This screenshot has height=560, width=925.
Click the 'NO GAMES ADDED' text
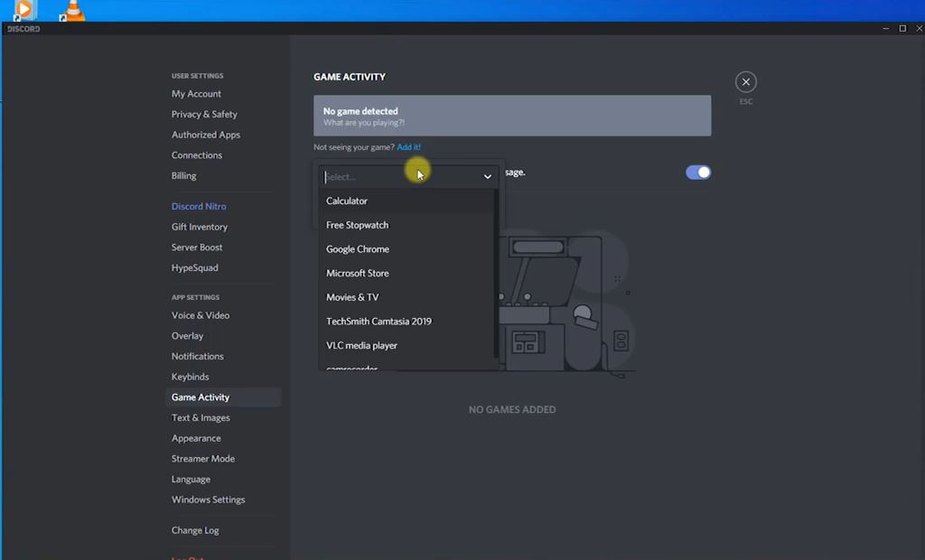512,409
